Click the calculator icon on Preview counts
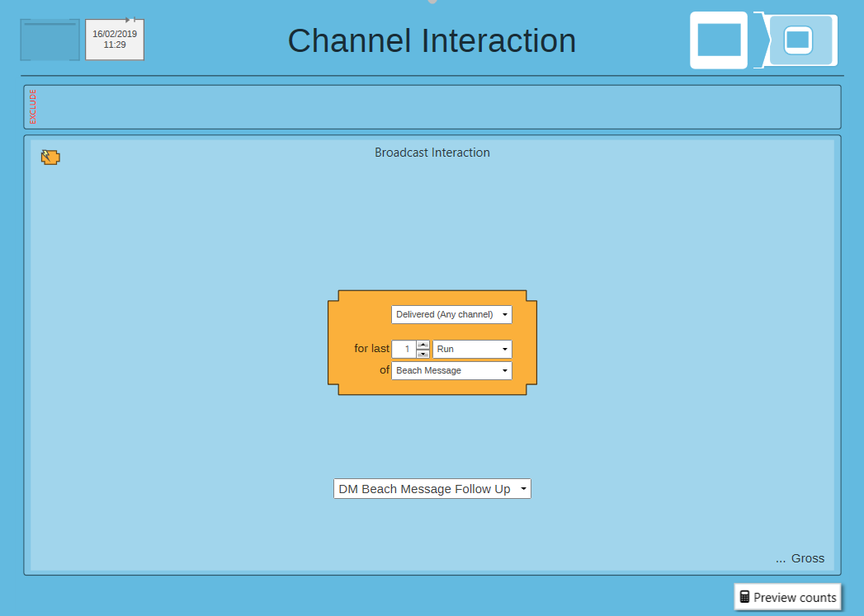The image size is (864, 616). [x=744, y=597]
